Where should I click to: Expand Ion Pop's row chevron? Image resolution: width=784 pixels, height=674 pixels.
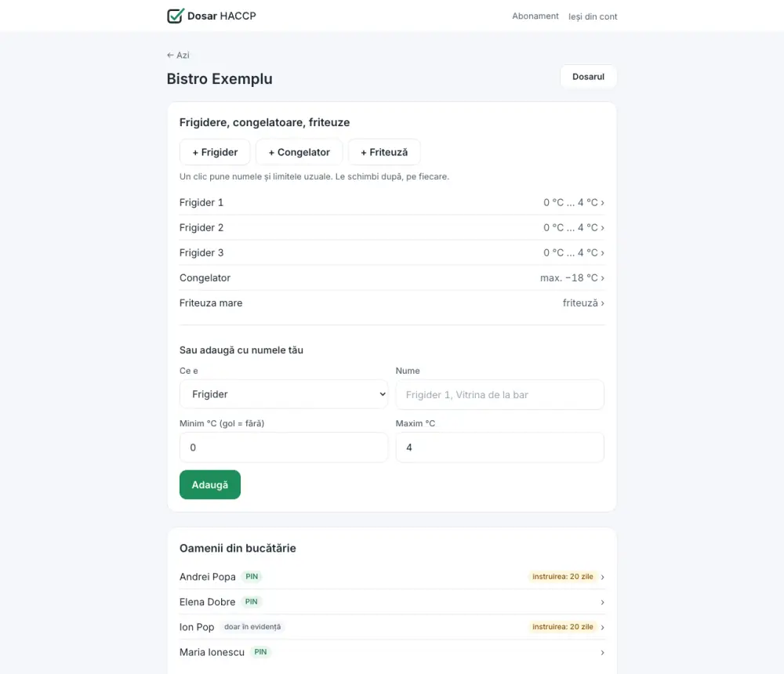pos(602,627)
